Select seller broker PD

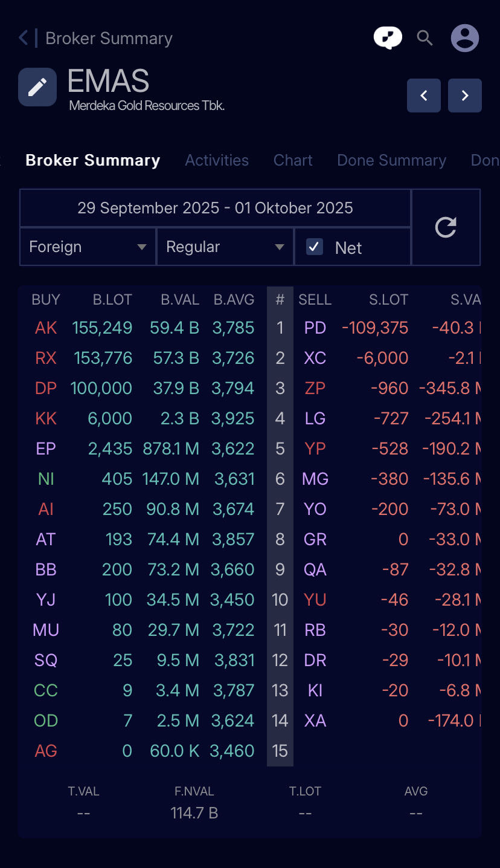point(315,328)
